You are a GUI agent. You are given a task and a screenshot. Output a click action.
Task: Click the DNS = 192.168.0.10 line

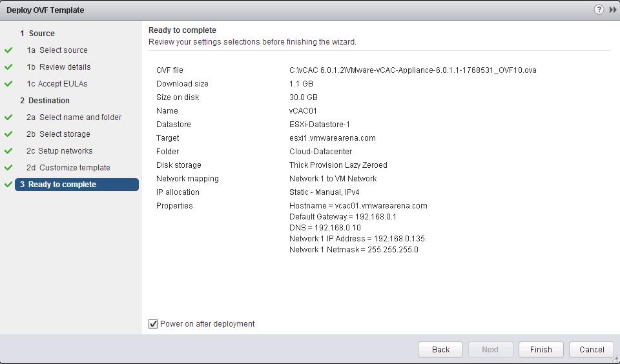325,228
